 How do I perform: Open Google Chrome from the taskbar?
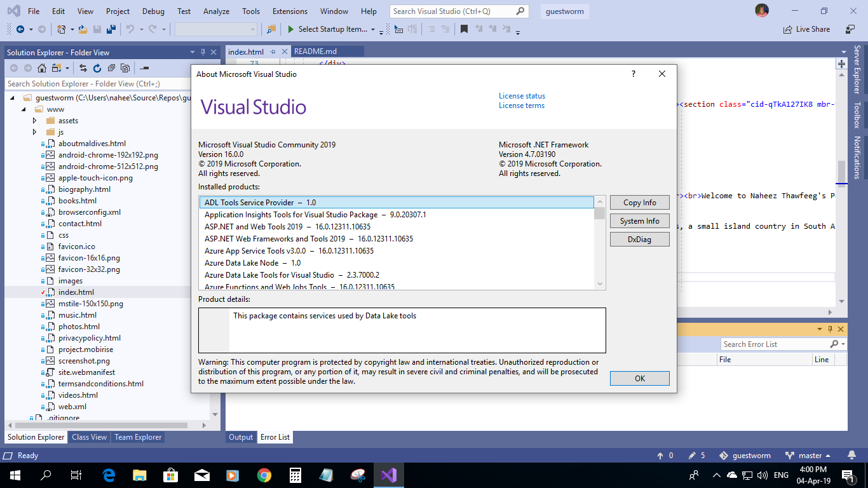264,475
